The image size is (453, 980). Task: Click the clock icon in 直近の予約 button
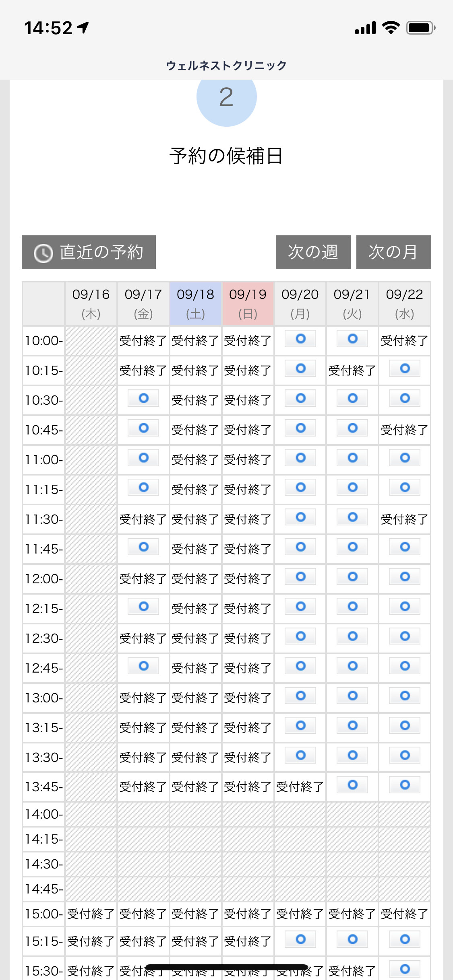(x=43, y=253)
